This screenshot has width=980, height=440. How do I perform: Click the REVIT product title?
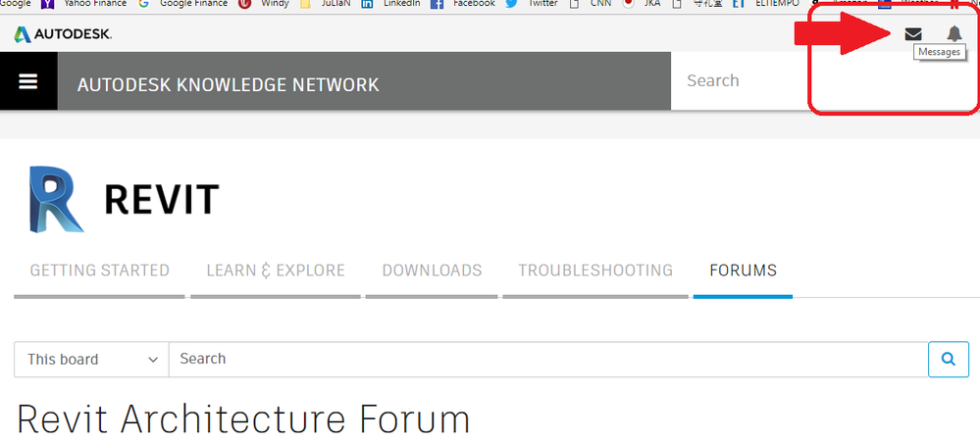[x=162, y=199]
